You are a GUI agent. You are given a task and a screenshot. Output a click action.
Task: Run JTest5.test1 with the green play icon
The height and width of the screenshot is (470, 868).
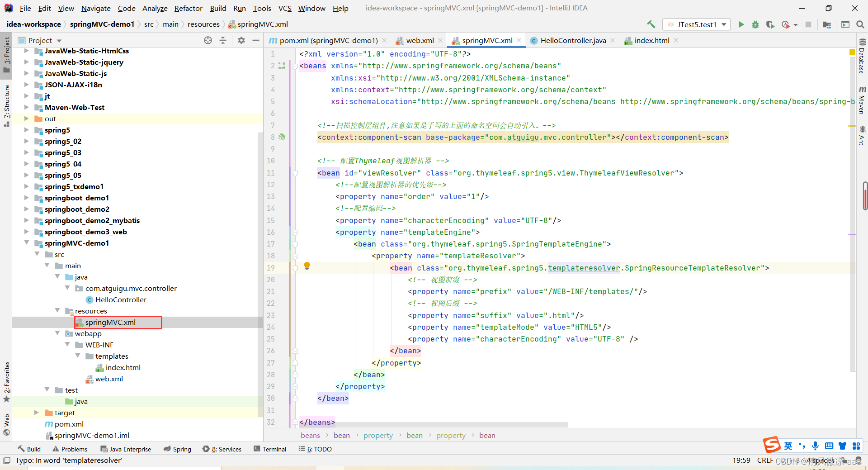741,24
